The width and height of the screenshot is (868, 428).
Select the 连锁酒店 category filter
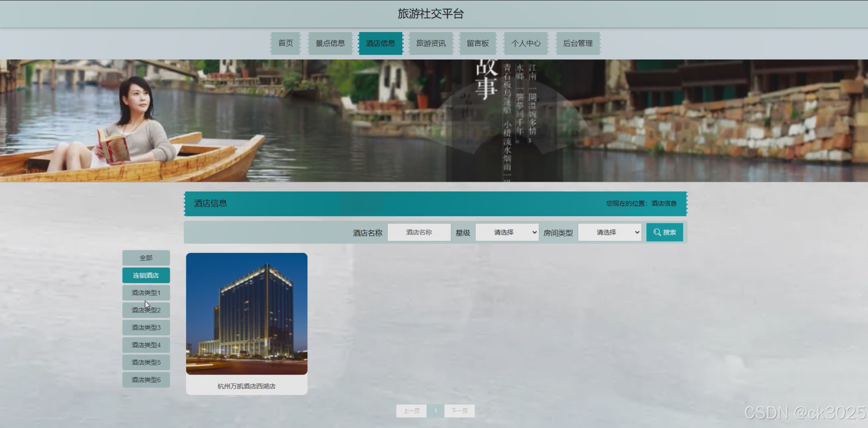(146, 275)
